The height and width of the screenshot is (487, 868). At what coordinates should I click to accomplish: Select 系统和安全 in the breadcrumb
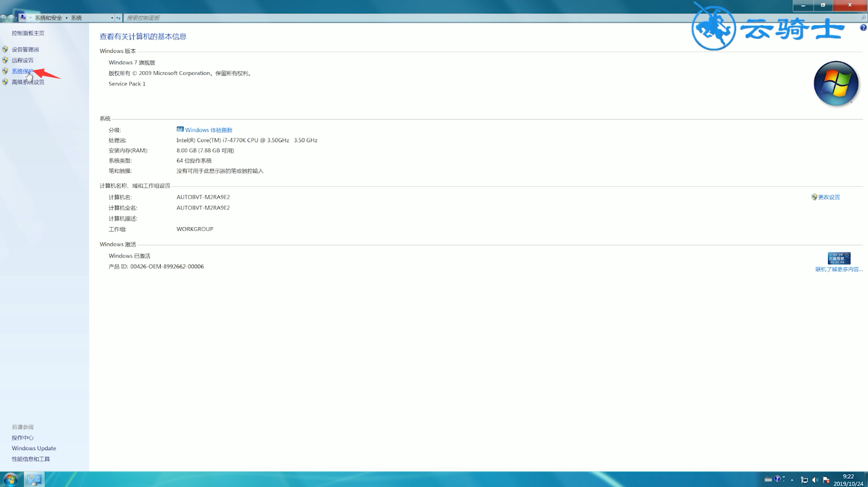(x=48, y=17)
